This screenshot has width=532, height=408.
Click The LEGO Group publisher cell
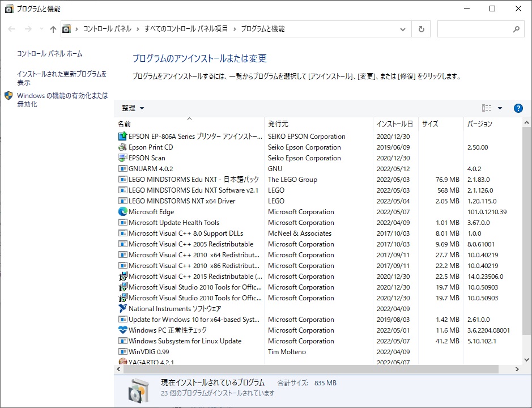coord(292,180)
